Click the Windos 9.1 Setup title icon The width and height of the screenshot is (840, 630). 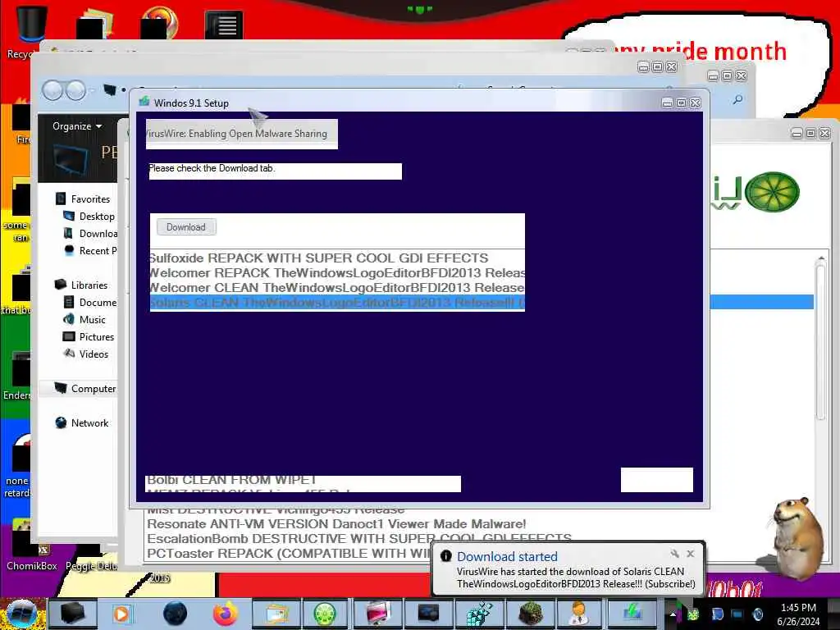click(144, 102)
